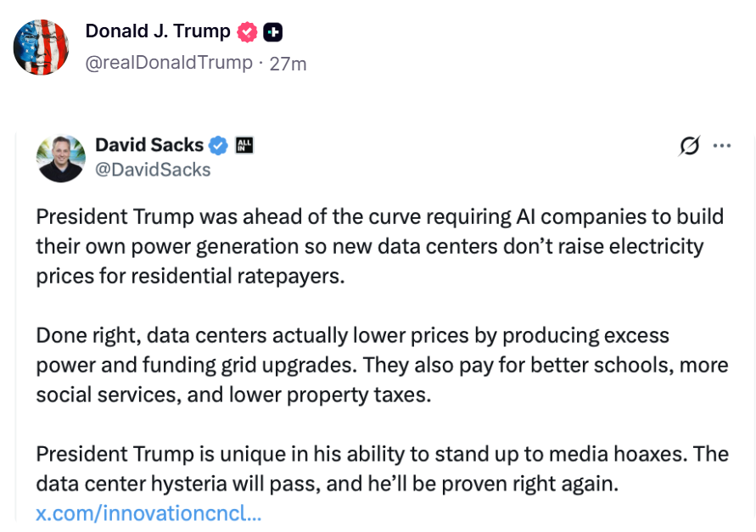Open the Grok slashed-circle icon

[690, 146]
